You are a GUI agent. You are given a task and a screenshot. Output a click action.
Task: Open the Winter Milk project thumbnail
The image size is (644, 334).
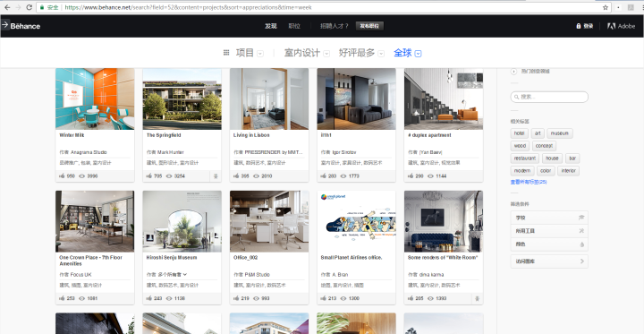[95, 98]
